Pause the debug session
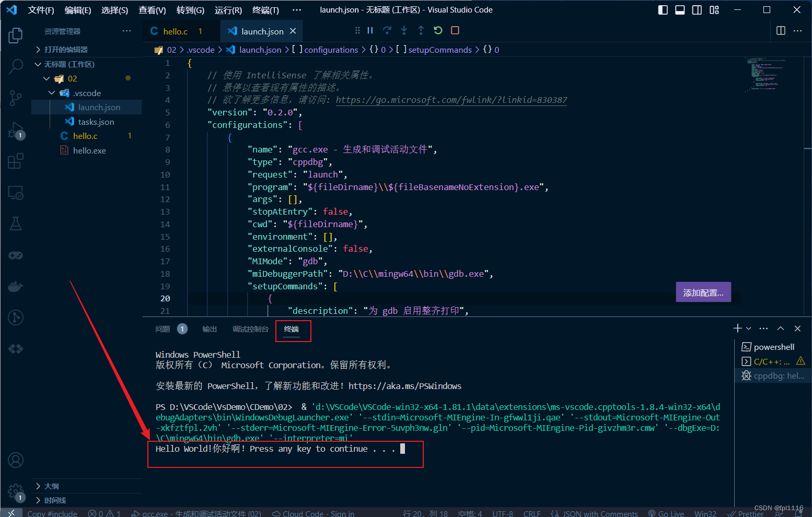This screenshot has height=517, width=812. (x=370, y=30)
